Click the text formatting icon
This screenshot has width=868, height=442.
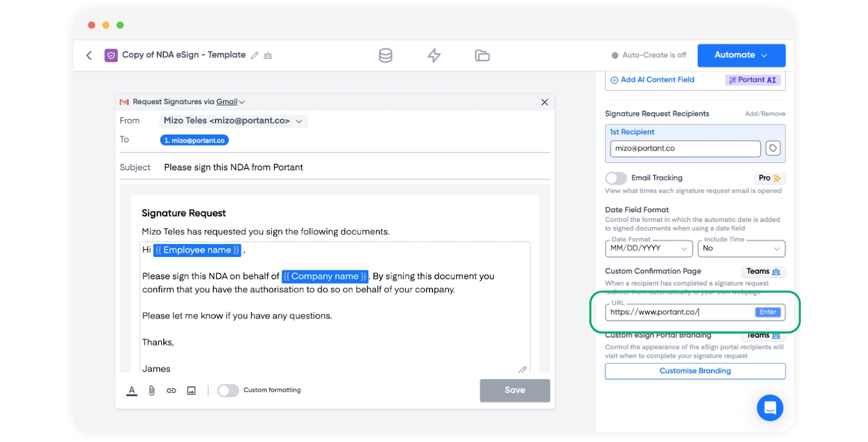(132, 390)
